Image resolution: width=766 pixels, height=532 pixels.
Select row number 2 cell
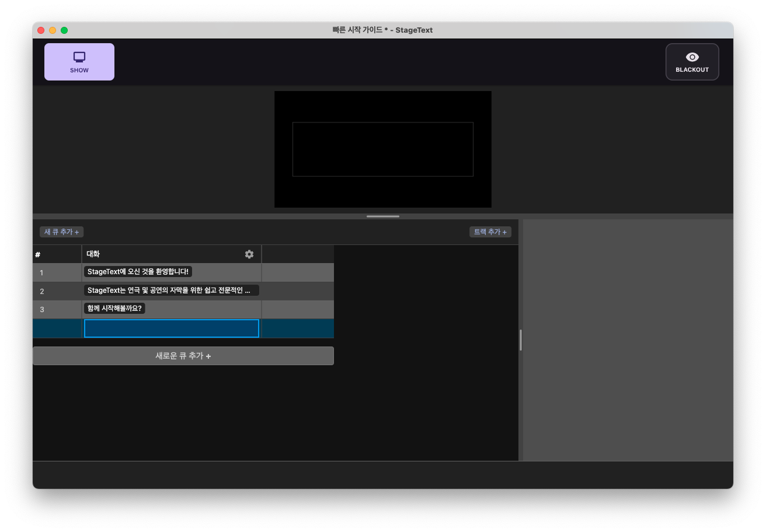(x=57, y=291)
